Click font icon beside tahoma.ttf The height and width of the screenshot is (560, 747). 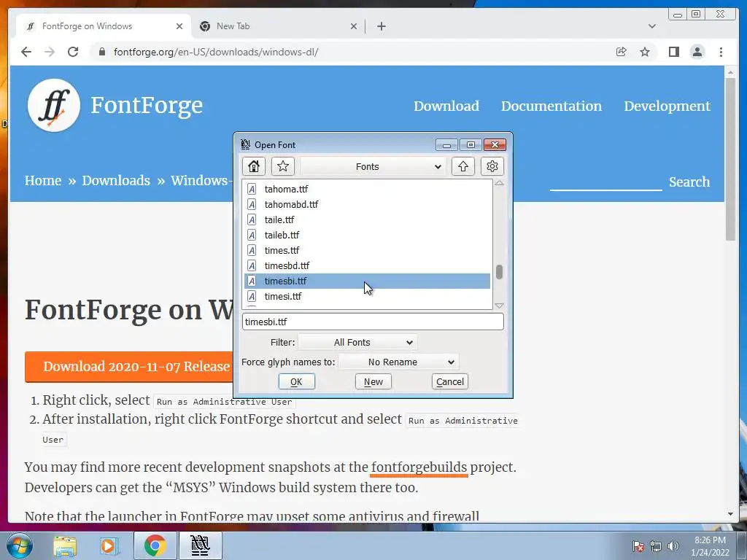click(x=252, y=189)
